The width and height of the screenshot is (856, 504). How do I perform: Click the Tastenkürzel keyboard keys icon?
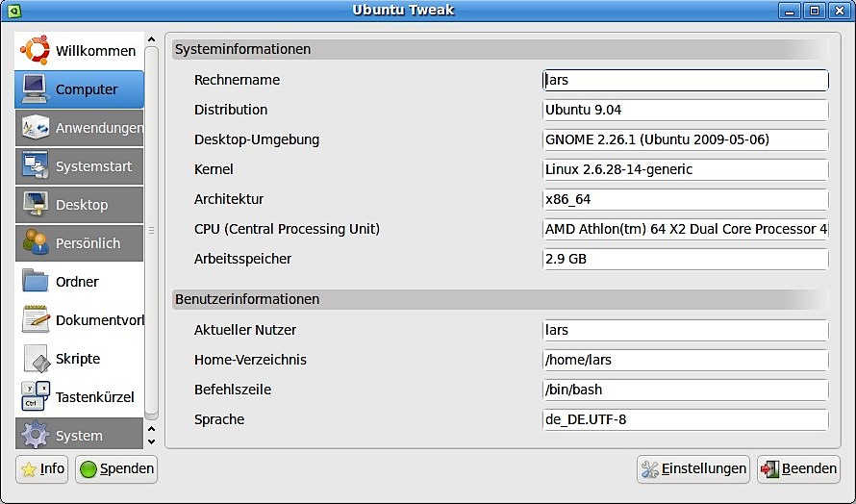(x=35, y=397)
